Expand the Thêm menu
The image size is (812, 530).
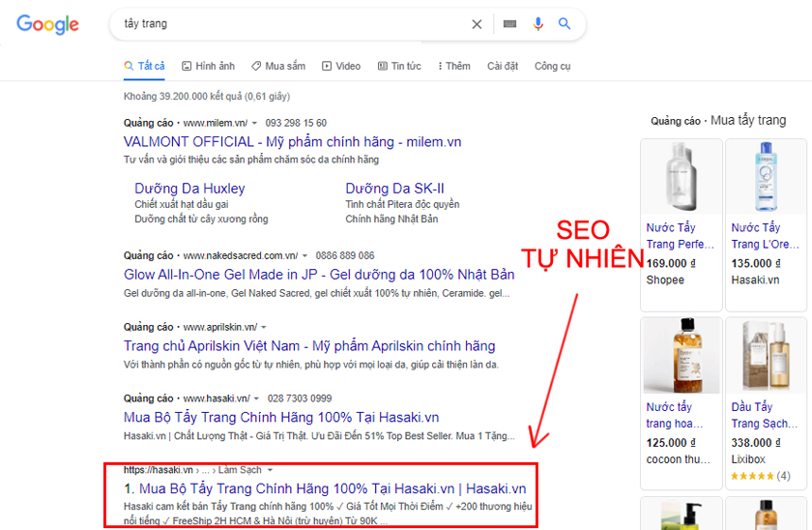pyautogui.click(x=454, y=66)
